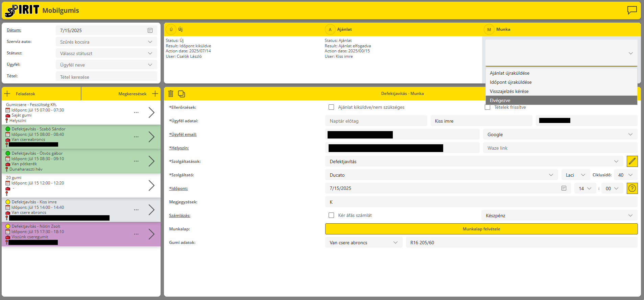Image resolution: width=644 pixels, height=300 pixels.
Task: Open the chat messages icon
Action: (x=631, y=10)
